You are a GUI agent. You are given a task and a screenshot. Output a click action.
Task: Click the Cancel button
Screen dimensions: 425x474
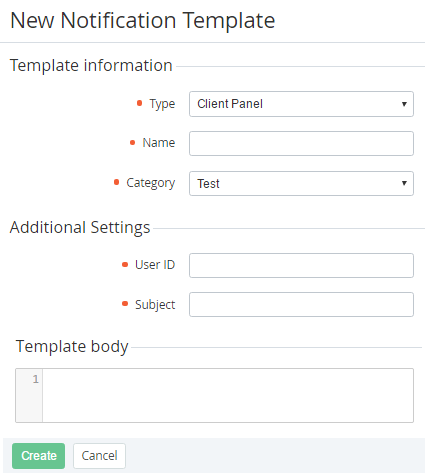pos(99,456)
